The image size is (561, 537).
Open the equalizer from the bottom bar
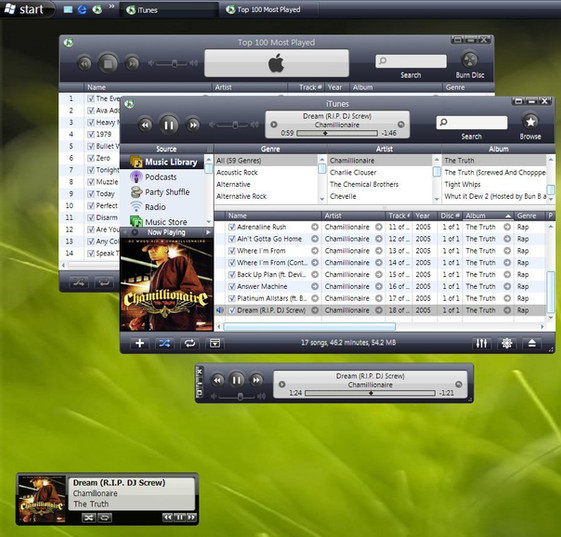coord(481,343)
